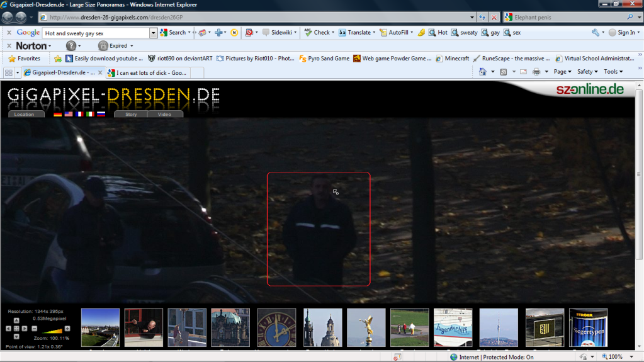Open the Safety menu

coord(587,72)
